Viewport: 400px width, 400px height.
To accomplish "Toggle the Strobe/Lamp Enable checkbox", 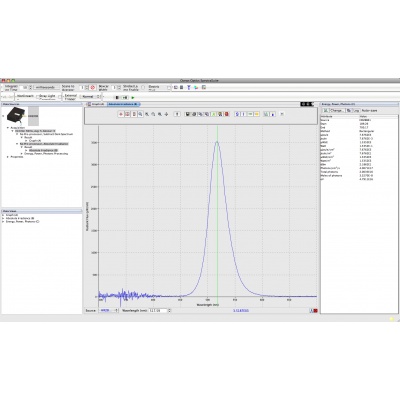I will [x=143, y=87].
